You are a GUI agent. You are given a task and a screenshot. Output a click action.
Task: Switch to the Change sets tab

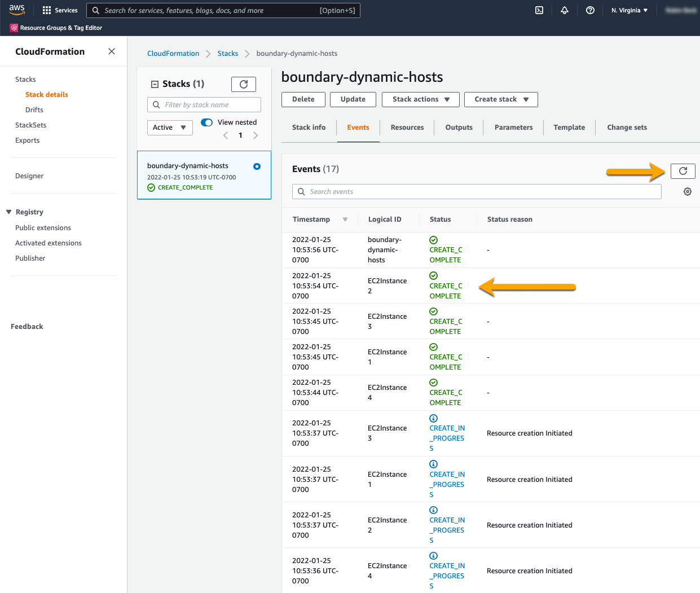(x=627, y=128)
